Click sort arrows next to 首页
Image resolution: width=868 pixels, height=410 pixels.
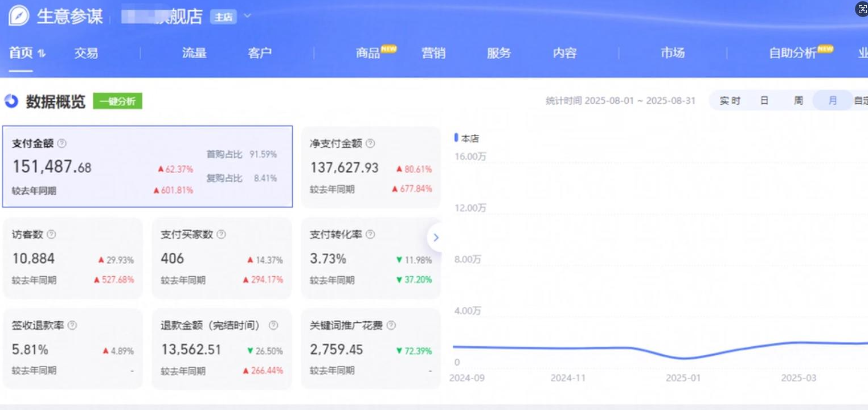click(x=42, y=54)
